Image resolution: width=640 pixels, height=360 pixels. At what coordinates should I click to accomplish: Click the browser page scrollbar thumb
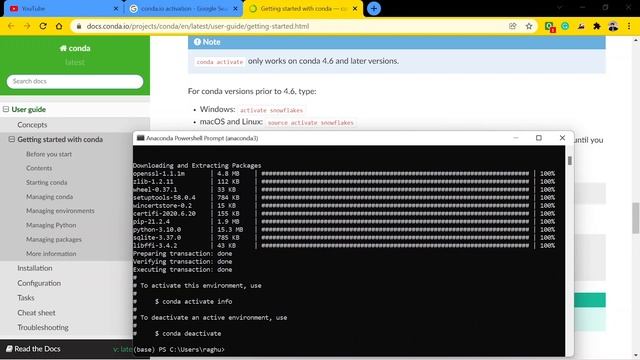636,218
